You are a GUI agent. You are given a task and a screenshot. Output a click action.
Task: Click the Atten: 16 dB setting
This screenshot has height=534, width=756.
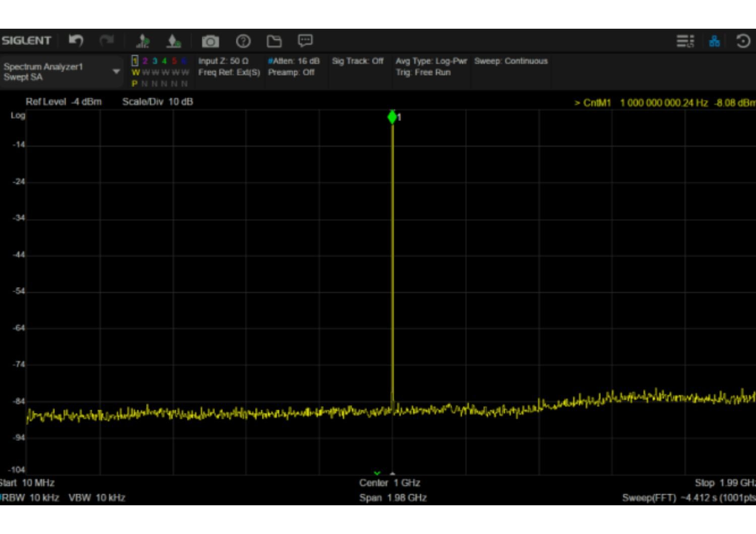[294, 61]
